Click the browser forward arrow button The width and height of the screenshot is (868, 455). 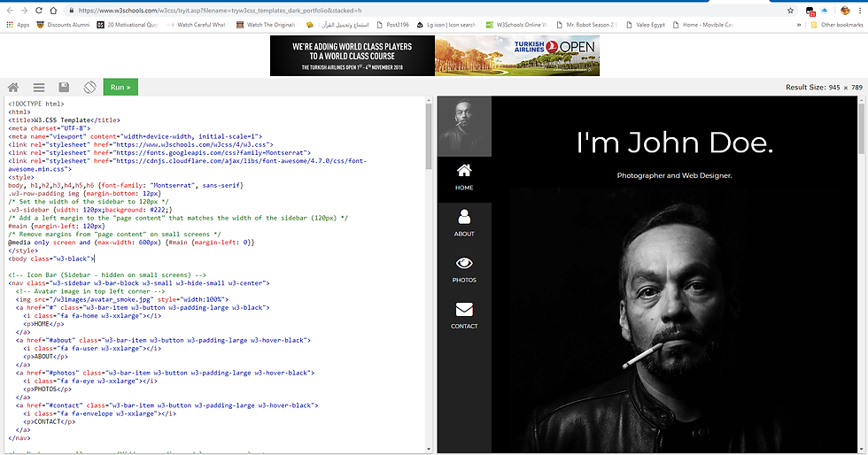tap(26, 10)
